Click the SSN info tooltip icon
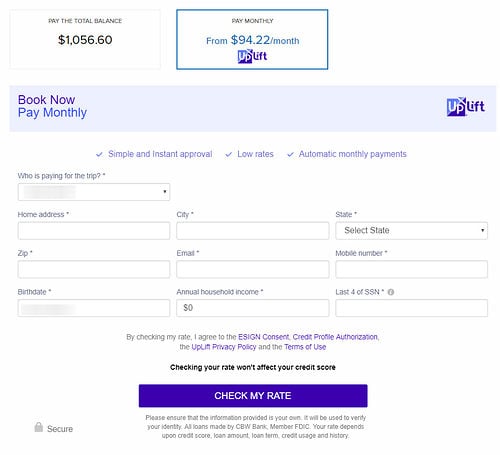This screenshot has height=455, width=500. pyautogui.click(x=391, y=292)
